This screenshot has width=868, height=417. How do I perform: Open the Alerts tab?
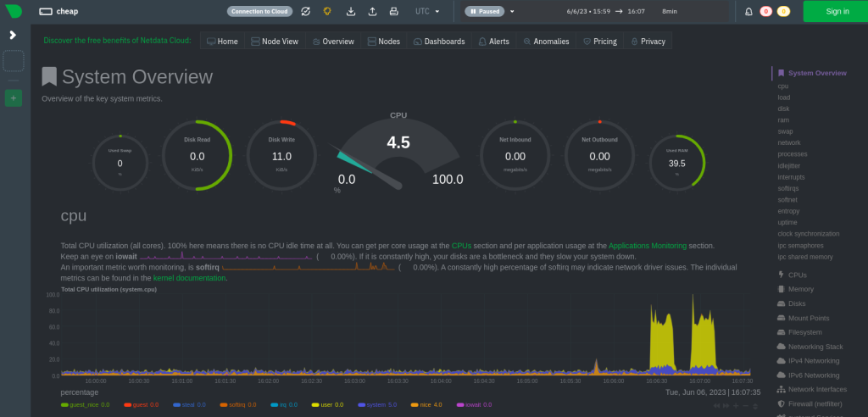click(x=494, y=41)
